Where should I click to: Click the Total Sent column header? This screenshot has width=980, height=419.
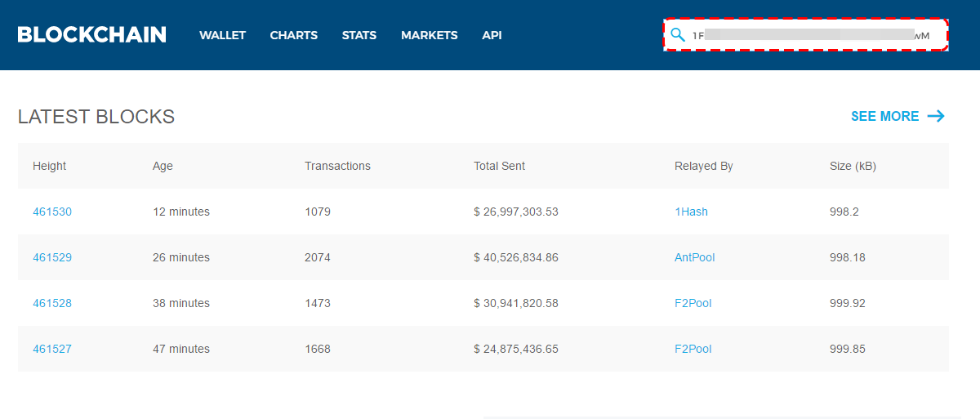(499, 166)
